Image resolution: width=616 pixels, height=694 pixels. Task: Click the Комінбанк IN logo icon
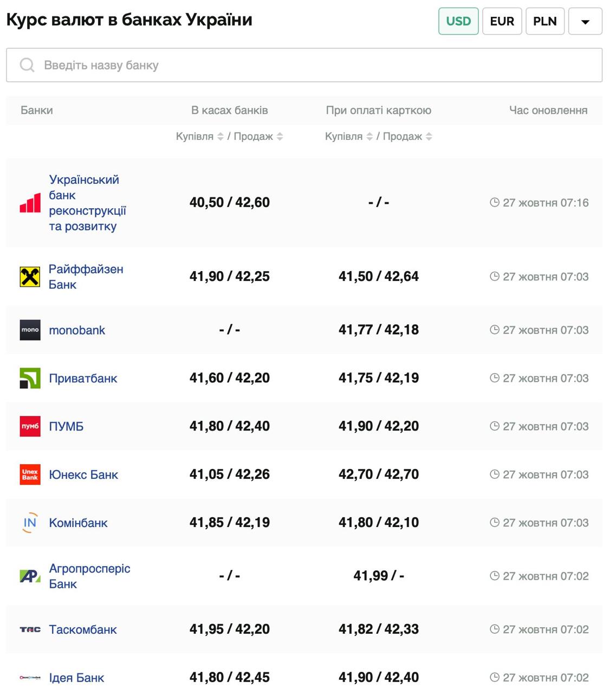tap(30, 523)
